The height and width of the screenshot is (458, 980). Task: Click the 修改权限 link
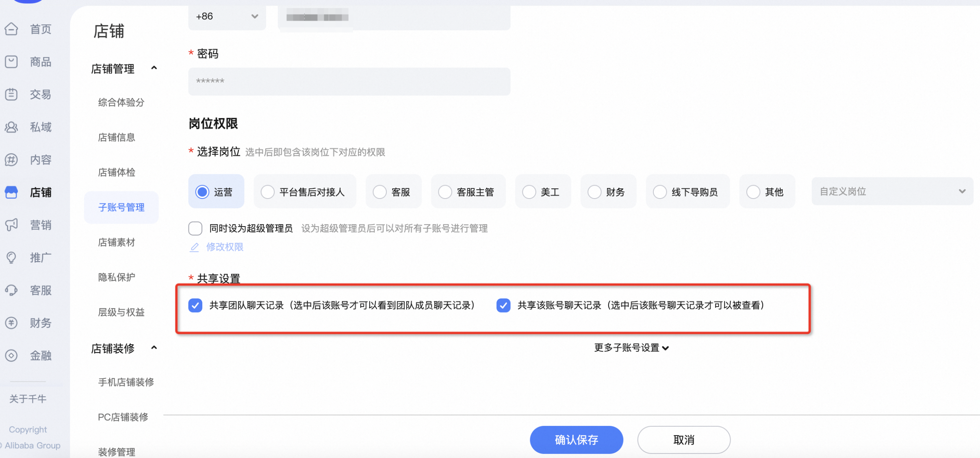point(225,247)
